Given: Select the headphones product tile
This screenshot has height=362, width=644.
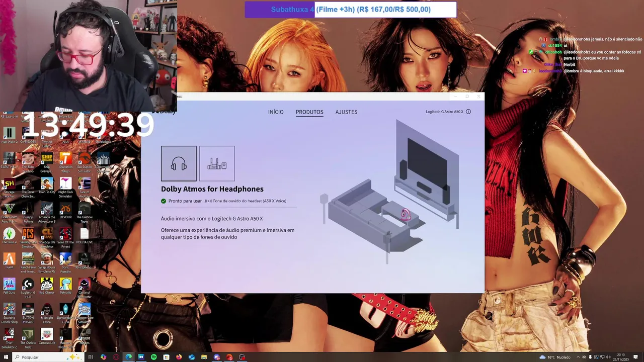Looking at the screenshot, I should pyautogui.click(x=179, y=163).
